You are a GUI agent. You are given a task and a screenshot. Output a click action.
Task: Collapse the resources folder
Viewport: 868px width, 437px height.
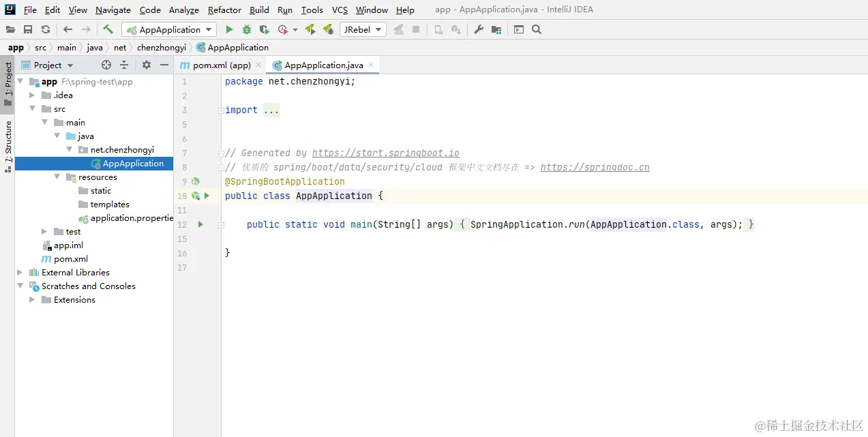click(57, 177)
